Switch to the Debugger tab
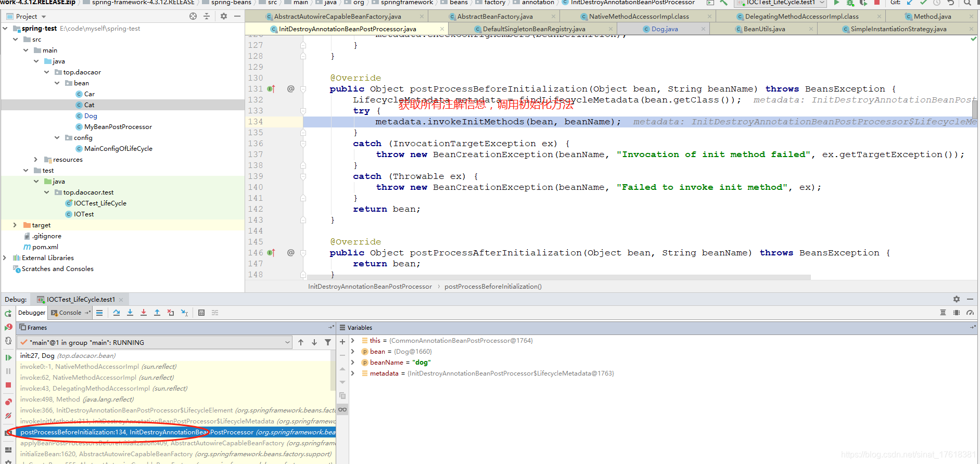 (x=32, y=313)
